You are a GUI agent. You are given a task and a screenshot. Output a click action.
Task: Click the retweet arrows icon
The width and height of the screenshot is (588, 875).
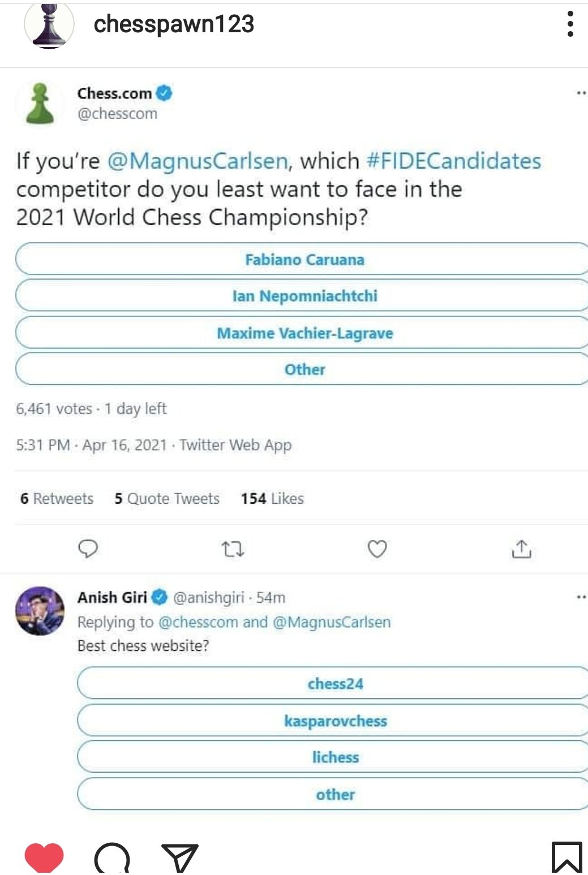[x=232, y=548]
